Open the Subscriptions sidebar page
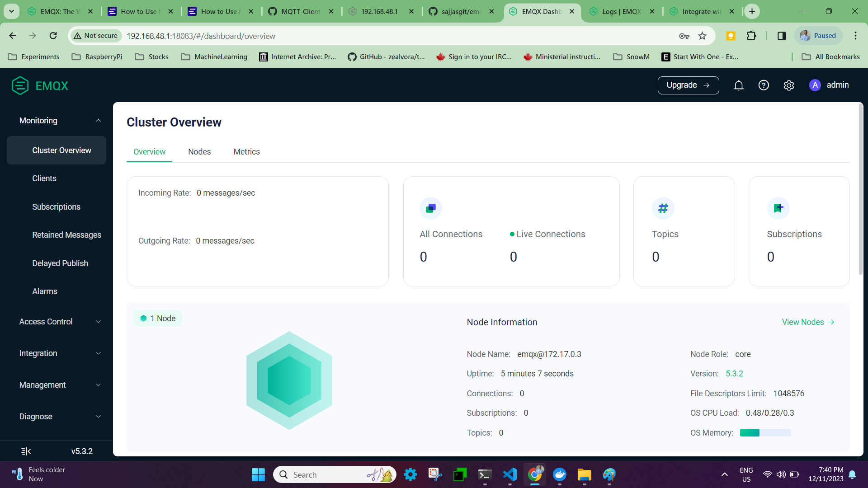Screen dimensions: 868x488 [x=56, y=207]
